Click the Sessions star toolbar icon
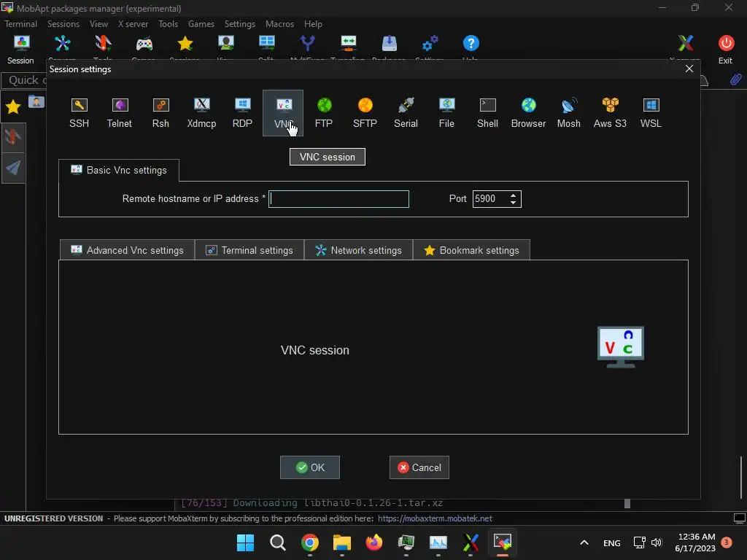 pos(185,44)
